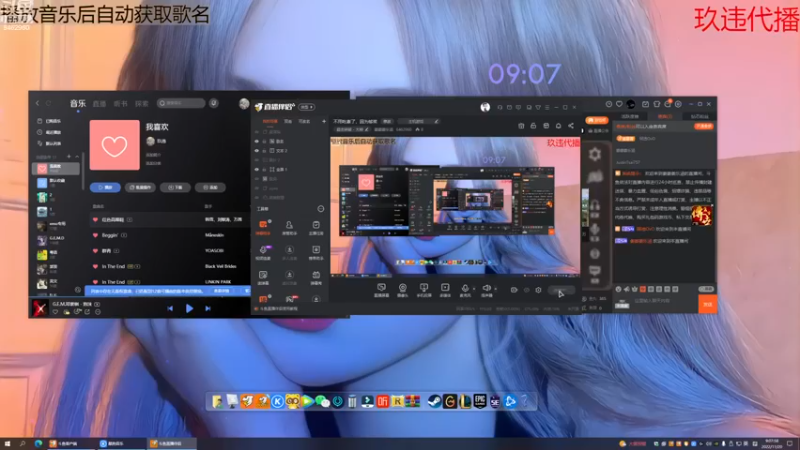Toggle the lock on the 全屏 1 source
The height and width of the screenshot is (450, 800).
tap(264, 169)
